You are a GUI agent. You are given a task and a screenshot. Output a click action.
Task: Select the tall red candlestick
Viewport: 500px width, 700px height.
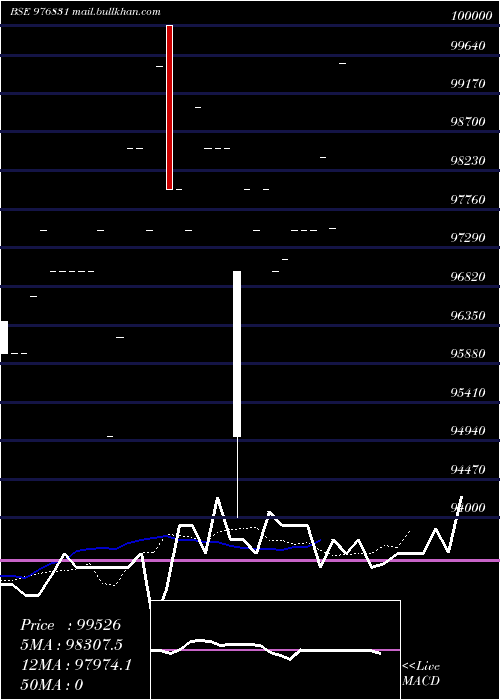(169, 107)
